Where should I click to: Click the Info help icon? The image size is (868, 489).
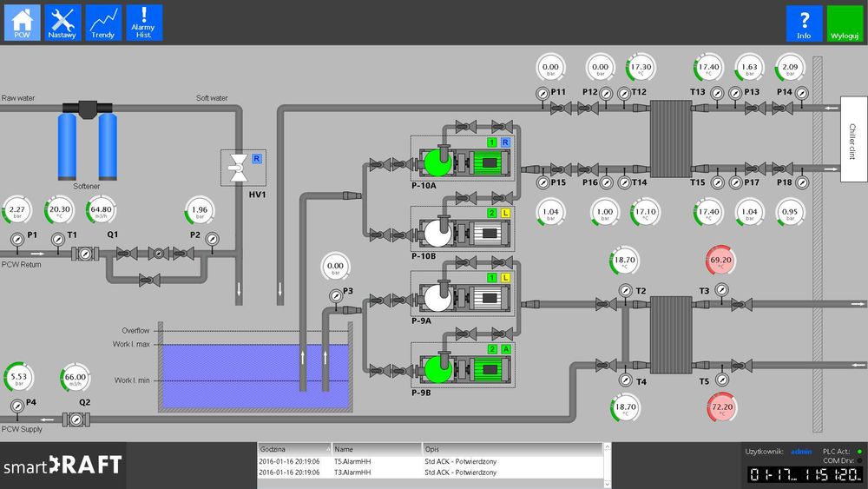pyautogui.click(x=805, y=23)
